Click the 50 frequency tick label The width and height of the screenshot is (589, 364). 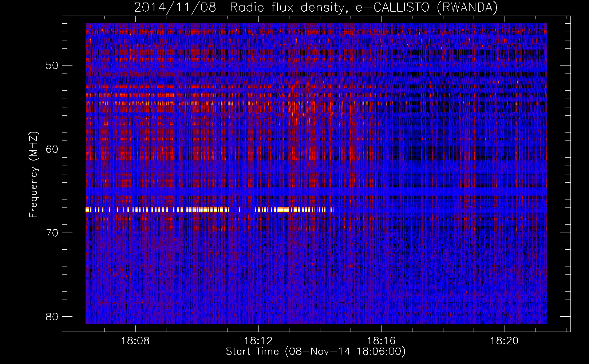tap(52, 66)
